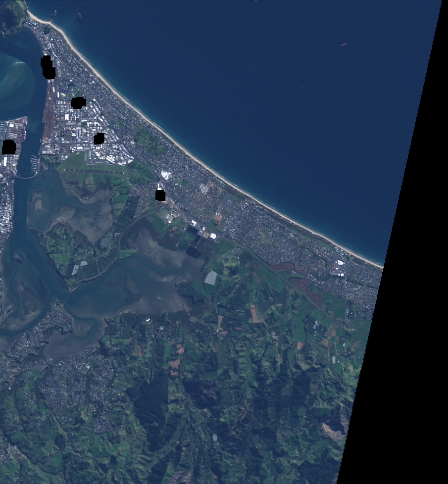Click the black mask inside the industrial district
The image size is (448, 484).
tap(99, 139)
